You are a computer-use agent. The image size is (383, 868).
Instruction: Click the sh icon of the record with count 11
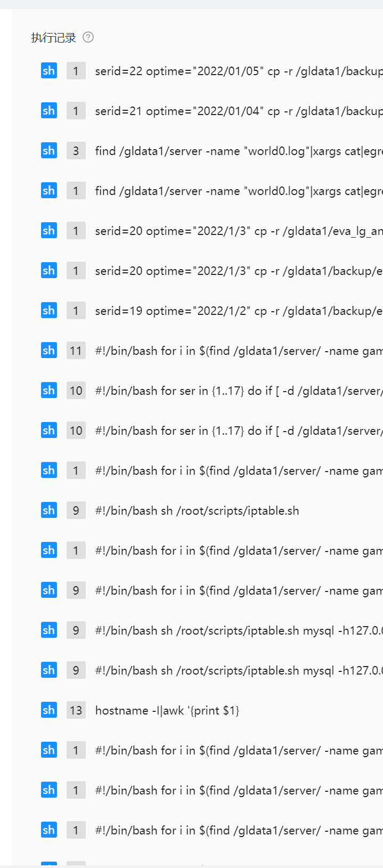[x=49, y=351]
